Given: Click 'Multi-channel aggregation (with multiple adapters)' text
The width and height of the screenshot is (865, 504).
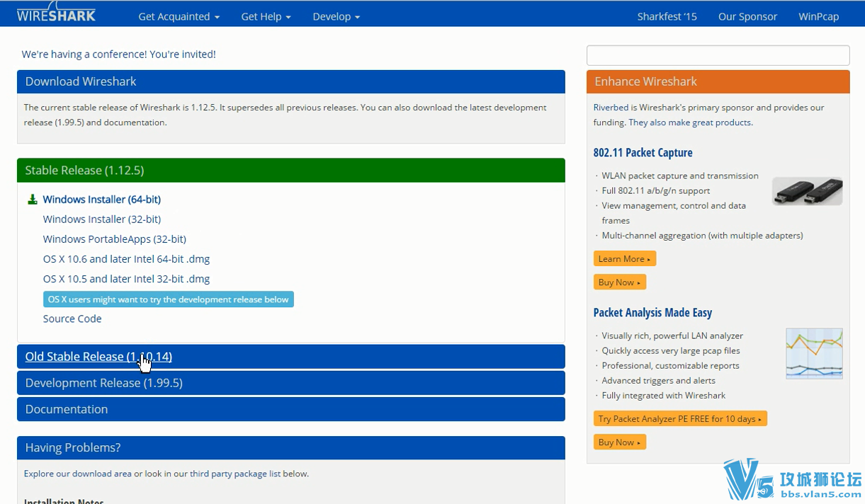Looking at the screenshot, I should click(703, 236).
